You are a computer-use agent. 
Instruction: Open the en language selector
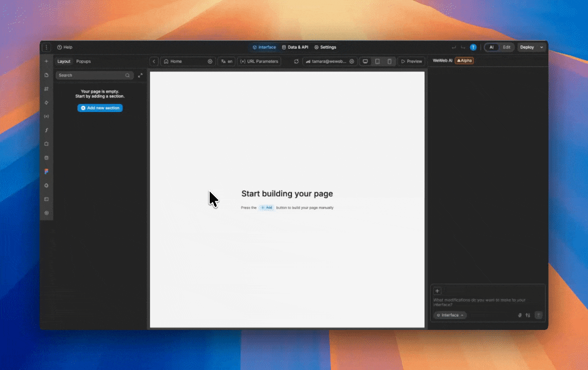227,62
